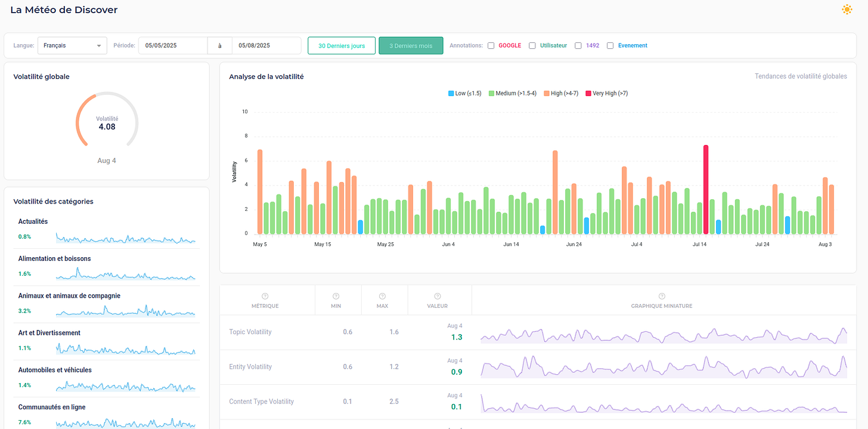Click the Aug 4 date under gauge
Image resolution: width=868 pixels, height=429 pixels.
click(x=107, y=161)
